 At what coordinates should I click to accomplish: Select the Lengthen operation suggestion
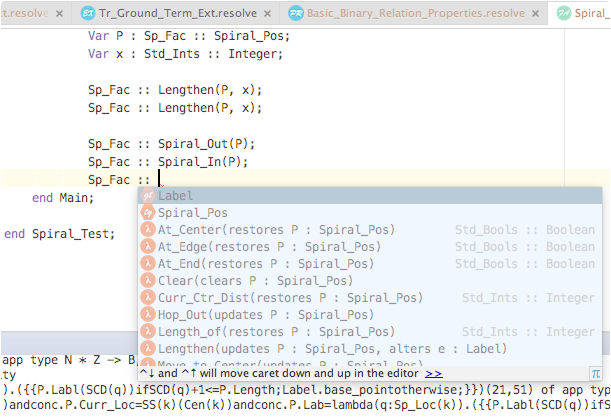[x=370, y=348]
